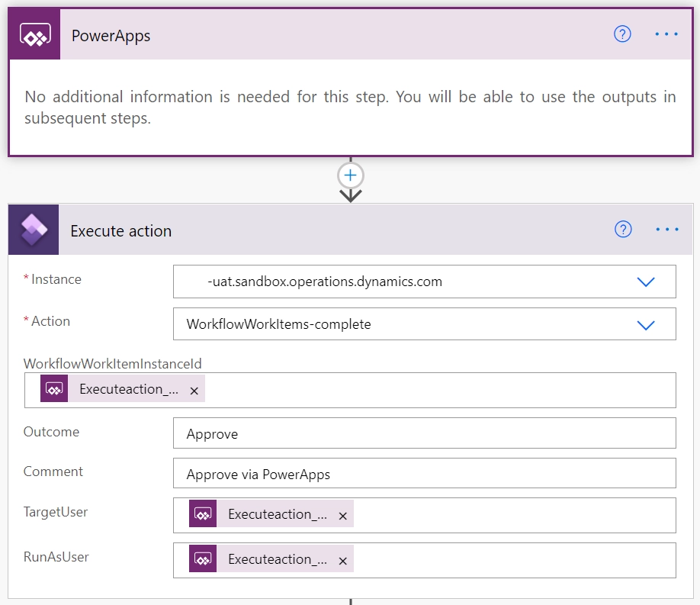Expand the Action dropdown

coord(646,325)
